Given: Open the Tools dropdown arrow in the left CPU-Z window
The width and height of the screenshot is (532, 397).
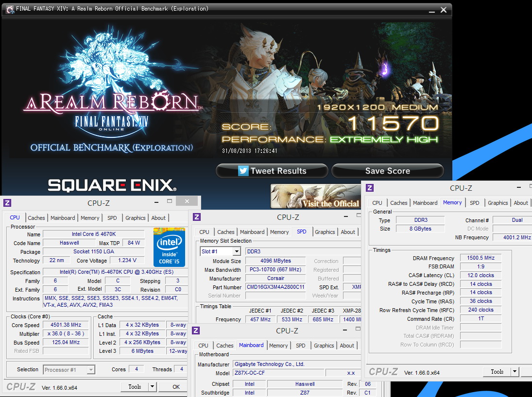Looking at the screenshot, I should tap(153, 387).
